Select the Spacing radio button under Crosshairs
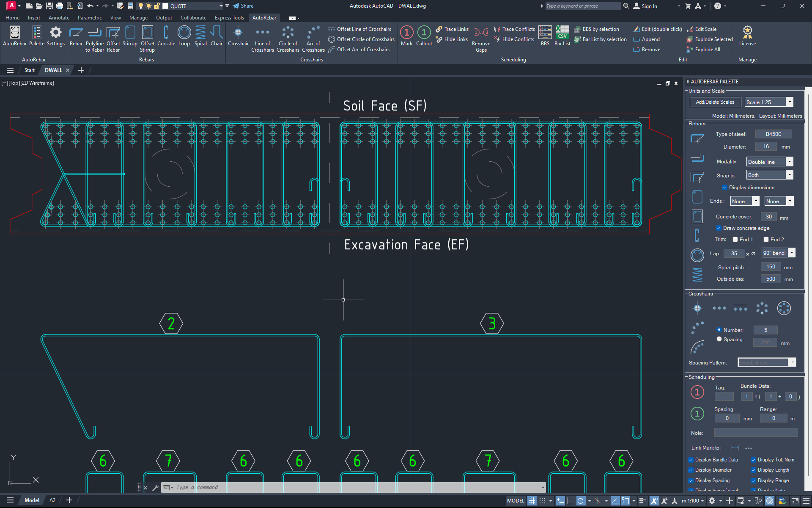 [719, 339]
